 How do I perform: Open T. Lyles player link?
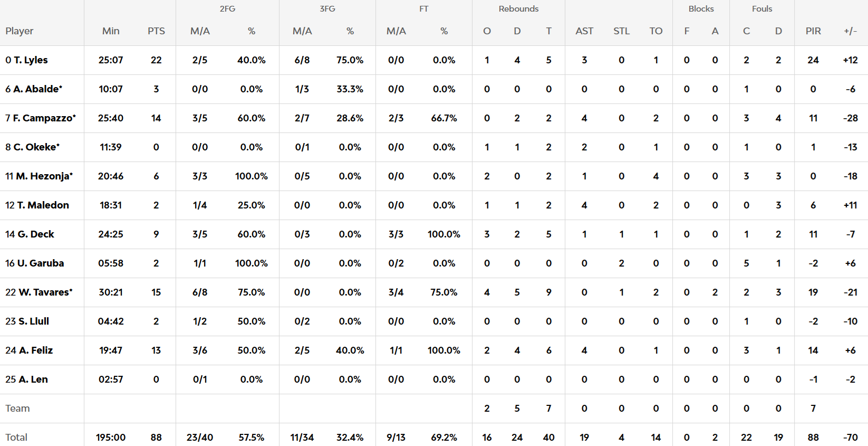point(31,60)
